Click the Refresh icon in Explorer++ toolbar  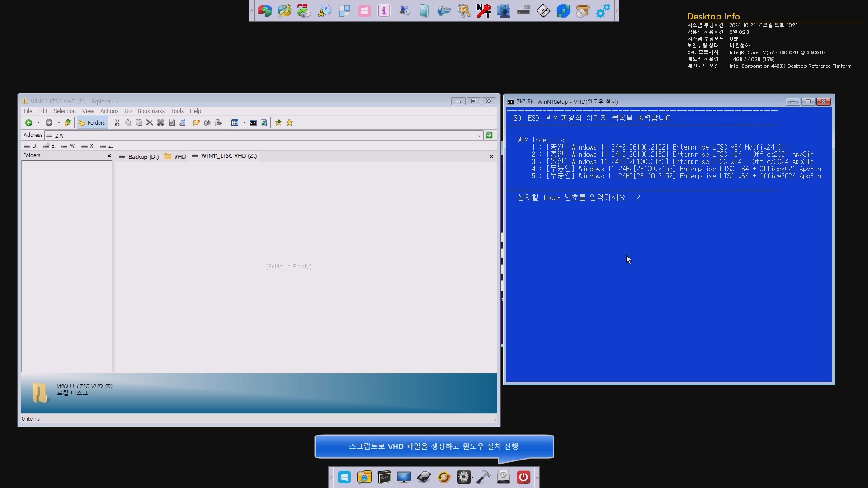tap(264, 122)
